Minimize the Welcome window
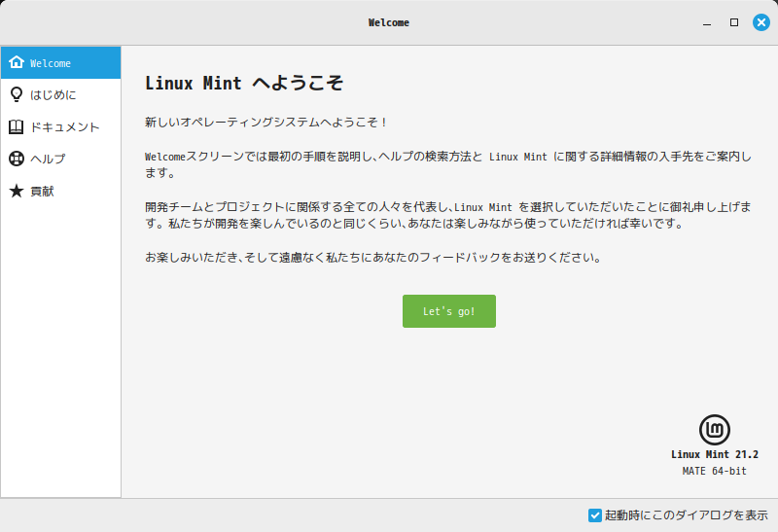Screen dimensions: 778x532 [x=707, y=22]
